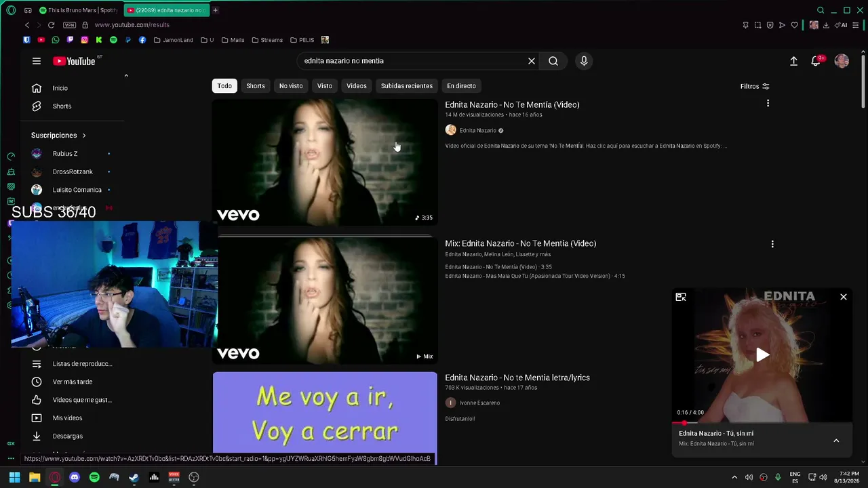Switch to the This Is Bruno Mars Spotify tab
The width and height of the screenshot is (868, 488).
(x=79, y=10)
